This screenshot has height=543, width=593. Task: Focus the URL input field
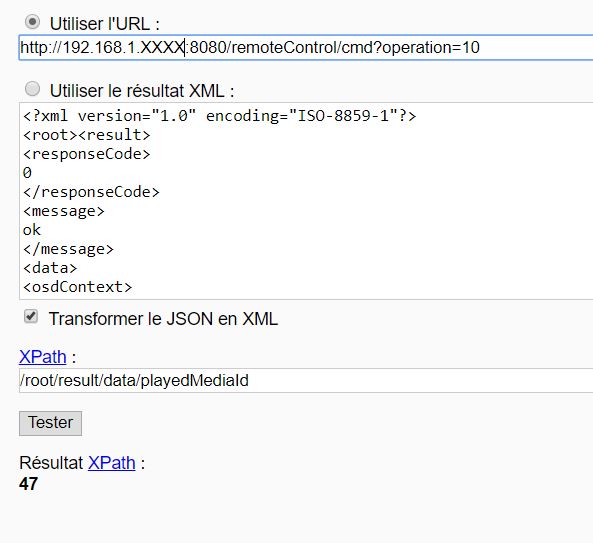click(306, 48)
